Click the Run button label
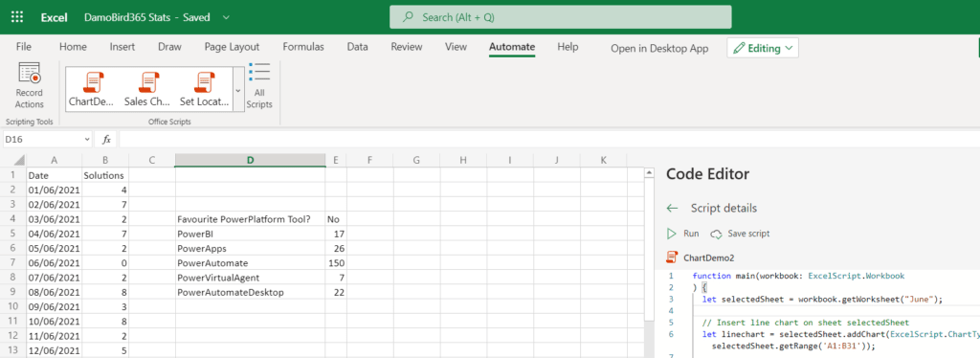 coord(691,234)
